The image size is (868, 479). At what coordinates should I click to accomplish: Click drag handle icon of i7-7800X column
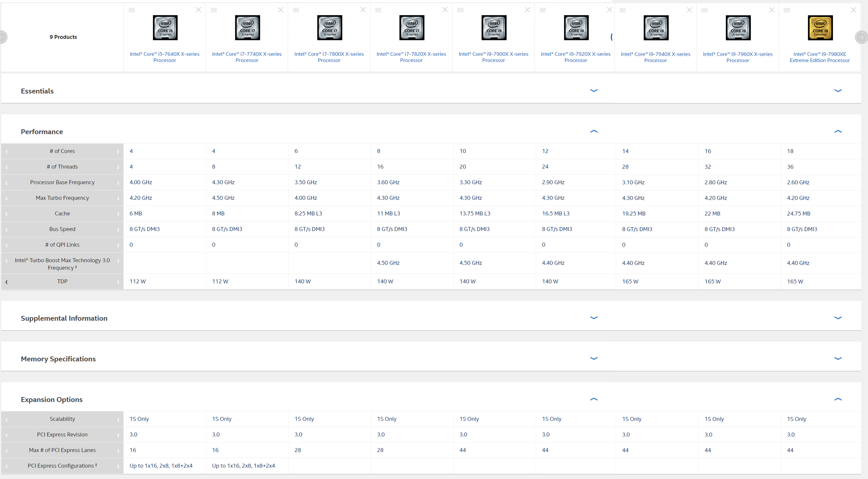(x=296, y=10)
